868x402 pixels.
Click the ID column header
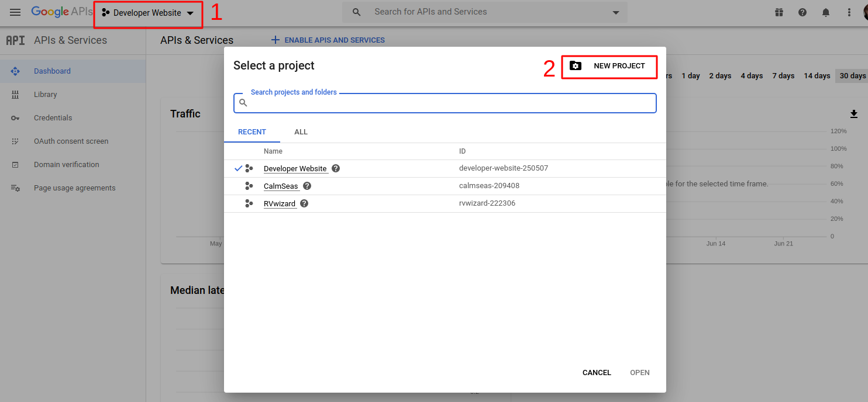[x=462, y=151]
